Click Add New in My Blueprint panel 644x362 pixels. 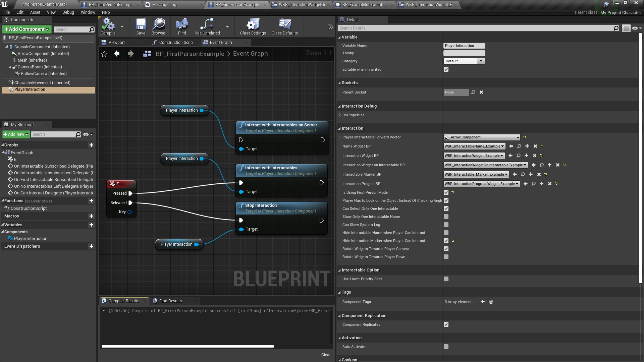[15, 134]
